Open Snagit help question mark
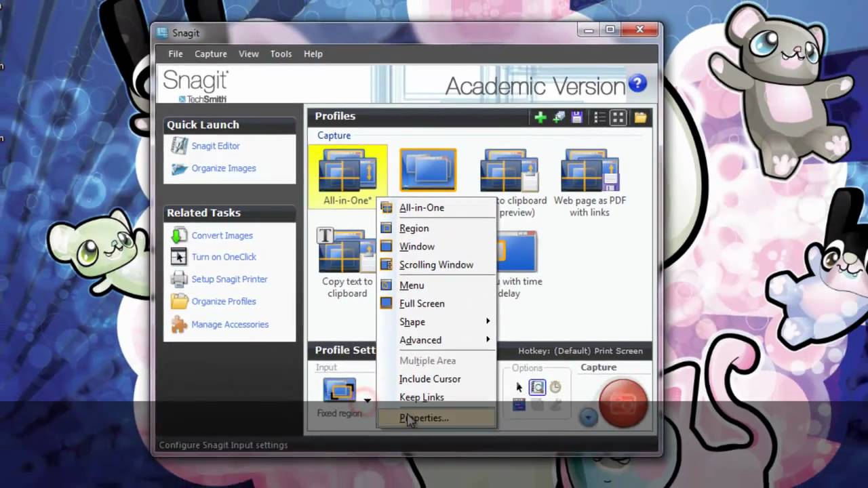This screenshot has height=488, width=868. (x=637, y=83)
